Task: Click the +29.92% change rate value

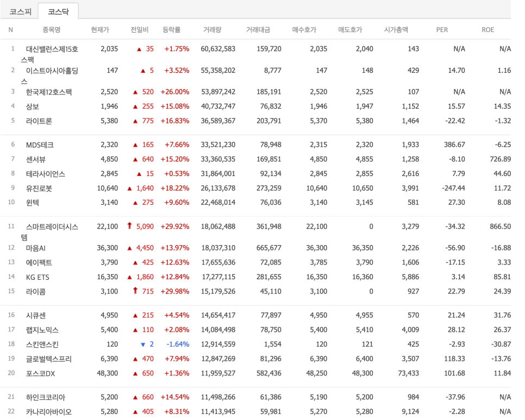Action: [175, 227]
